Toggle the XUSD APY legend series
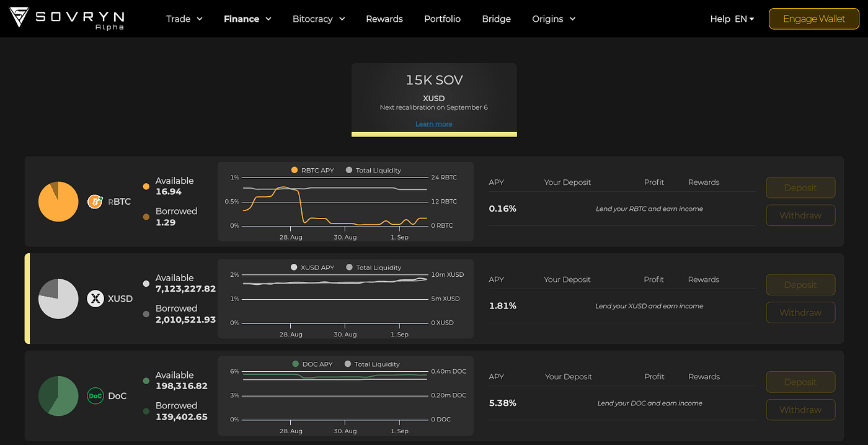This screenshot has height=445, width=868. click(x=312, y=267)
